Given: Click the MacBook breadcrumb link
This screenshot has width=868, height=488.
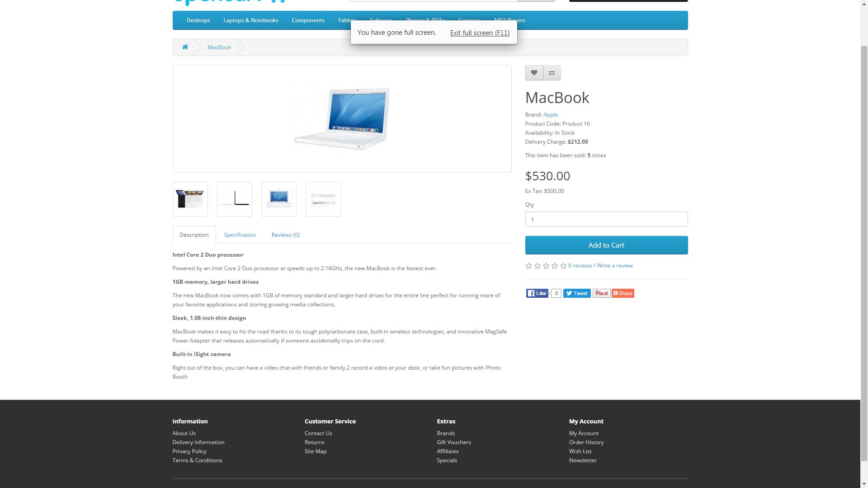Looking at the screenshot, I should [219, 47].
